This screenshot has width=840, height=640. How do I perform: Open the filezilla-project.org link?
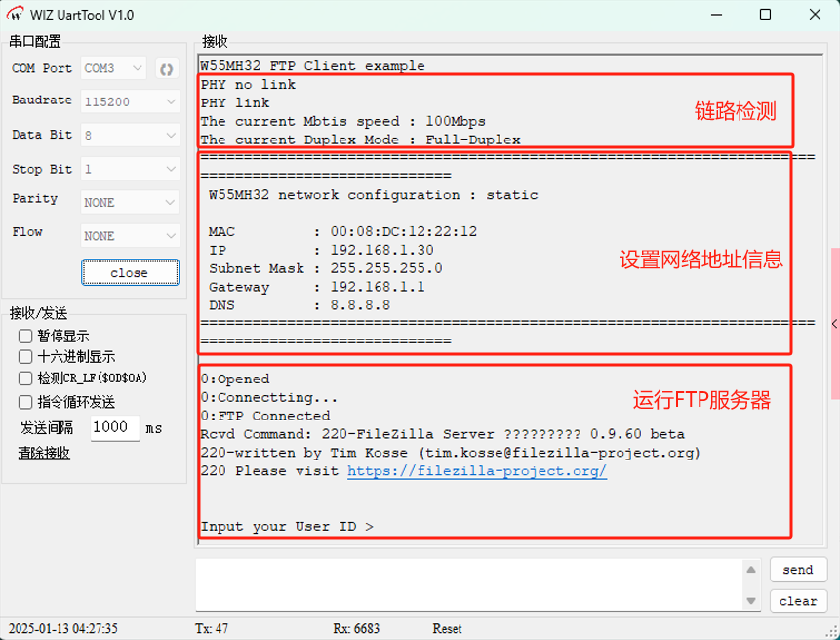(477, 471)
